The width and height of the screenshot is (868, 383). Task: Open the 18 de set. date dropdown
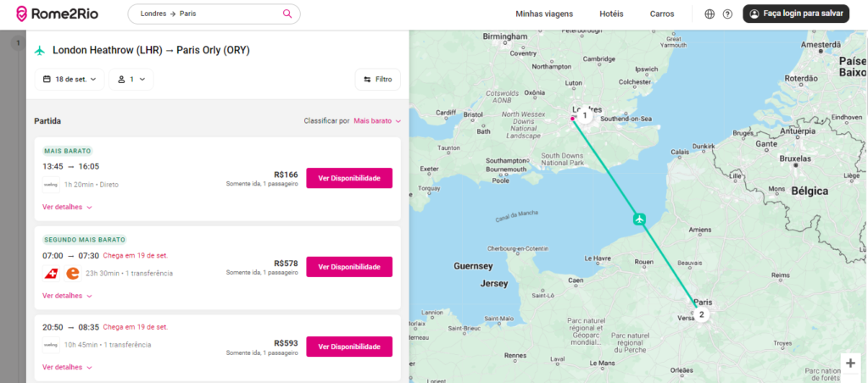70,79
